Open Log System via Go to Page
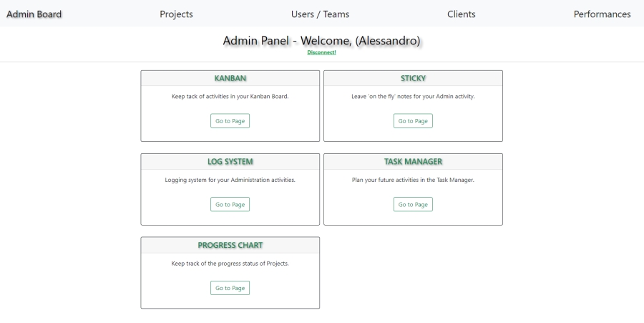The width and height of the screenshot is (644, 323). coord(230,204)
